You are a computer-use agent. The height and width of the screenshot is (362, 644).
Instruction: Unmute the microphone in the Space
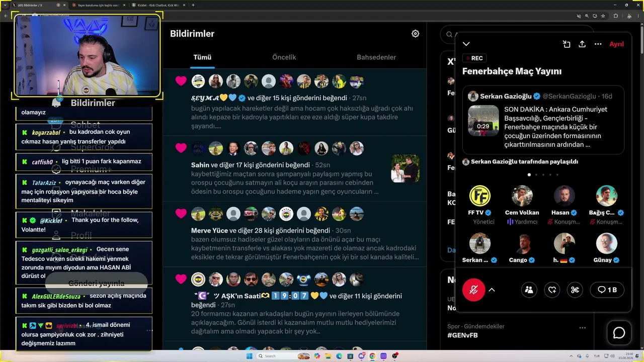[x=473, y=290]
